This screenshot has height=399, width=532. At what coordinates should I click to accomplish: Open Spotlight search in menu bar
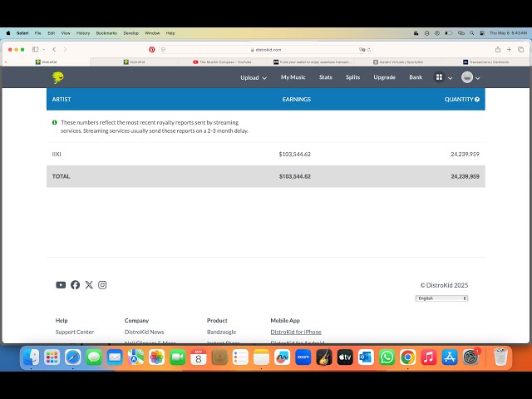tap(471, 33)
